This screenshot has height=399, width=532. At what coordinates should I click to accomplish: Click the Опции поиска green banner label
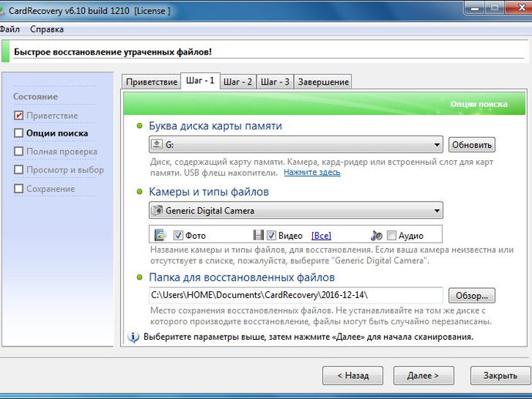tap(479, 104)
